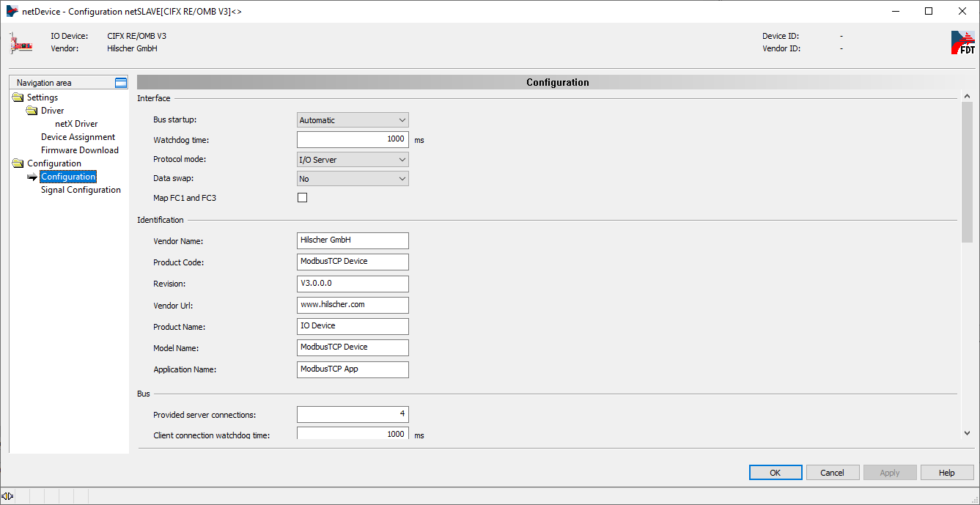Screen dimensions: 980x505
Task: Click the Configuration folder icon in tree
Action: click(x=18, y=163)
